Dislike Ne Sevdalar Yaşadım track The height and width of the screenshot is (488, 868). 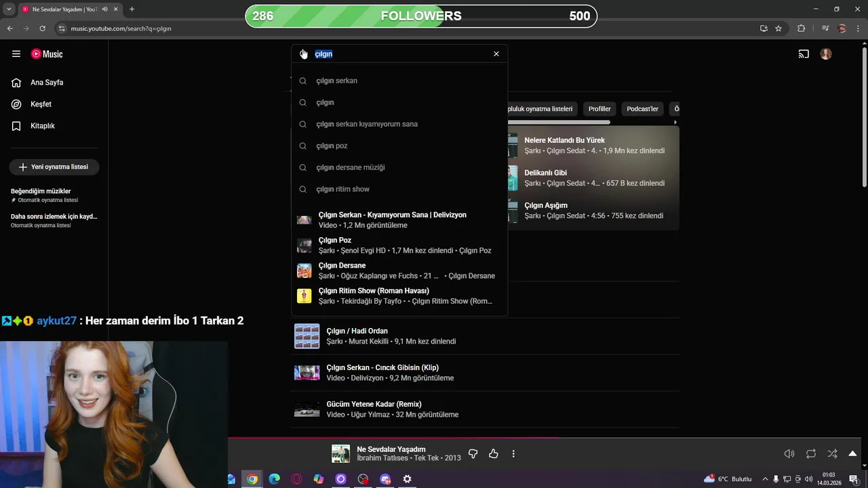click(473, 453)
